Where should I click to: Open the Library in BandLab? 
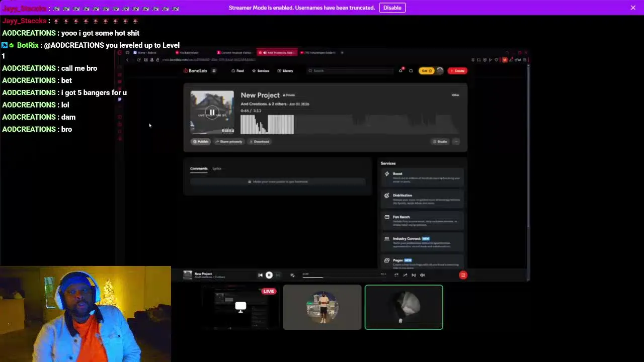click(285, 71)
